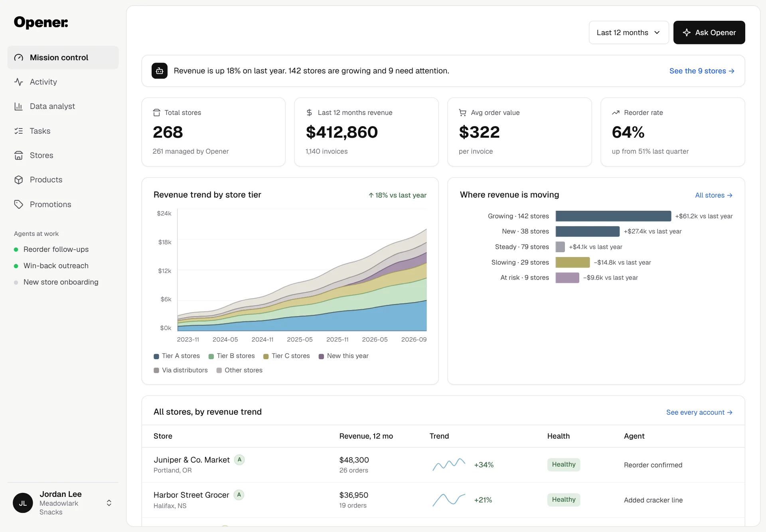
Task: Click the Mission control gauge icon
Action: point(19,57)
